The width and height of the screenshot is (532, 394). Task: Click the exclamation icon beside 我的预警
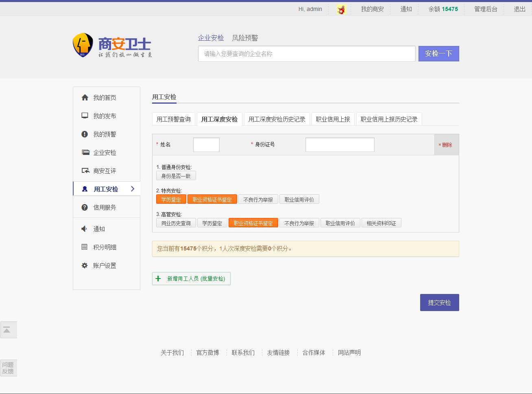(85, 134)
